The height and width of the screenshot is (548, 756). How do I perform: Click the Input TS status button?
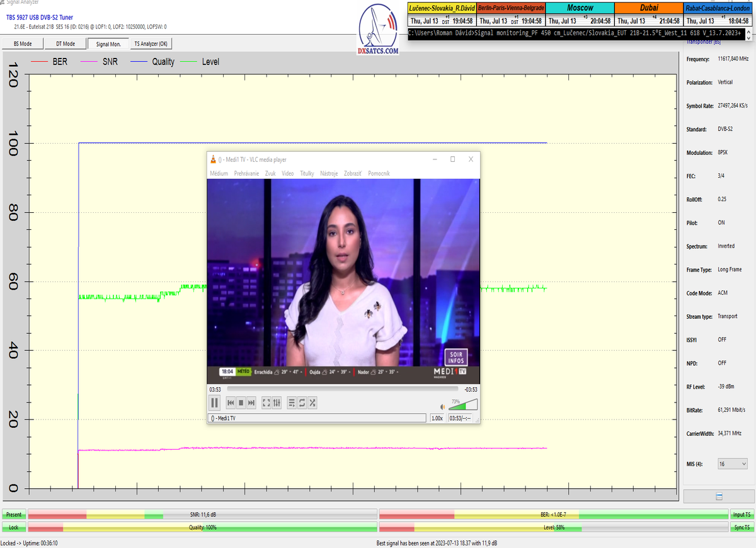click(741, 515)
